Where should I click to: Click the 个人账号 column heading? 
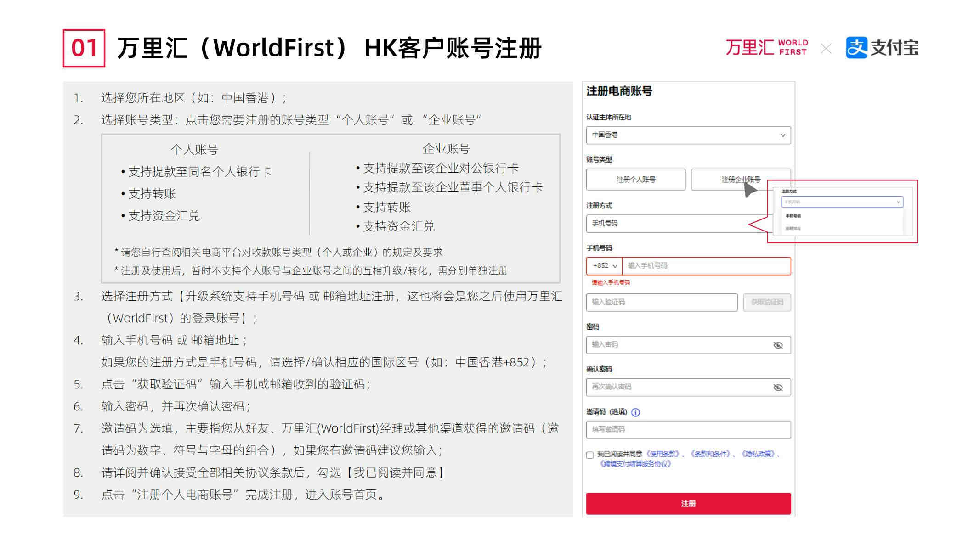coord(194,150)
